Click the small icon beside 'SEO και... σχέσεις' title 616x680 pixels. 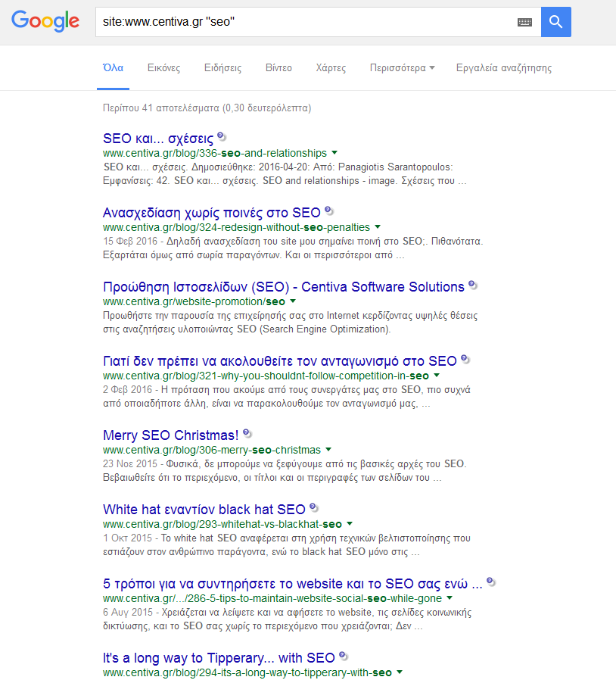pyautogui.click(x=222, y=136)
